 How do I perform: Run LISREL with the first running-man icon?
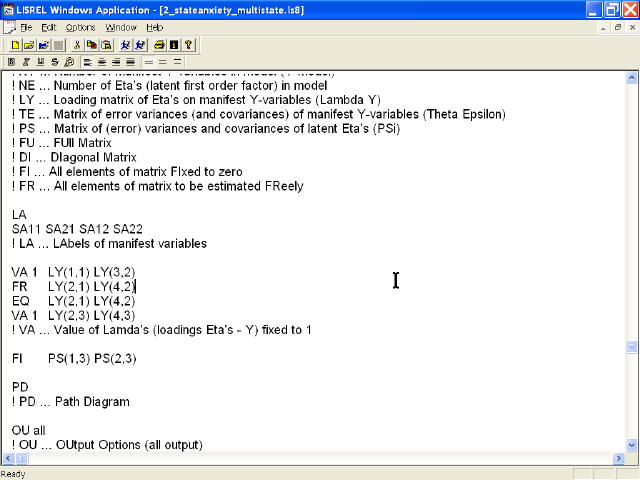tap(125, 45)
